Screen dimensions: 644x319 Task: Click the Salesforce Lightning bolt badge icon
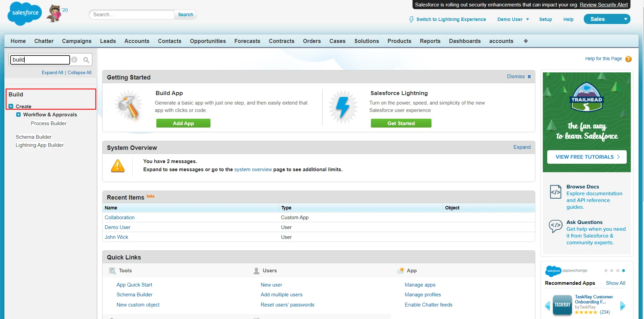coord(343,107)
